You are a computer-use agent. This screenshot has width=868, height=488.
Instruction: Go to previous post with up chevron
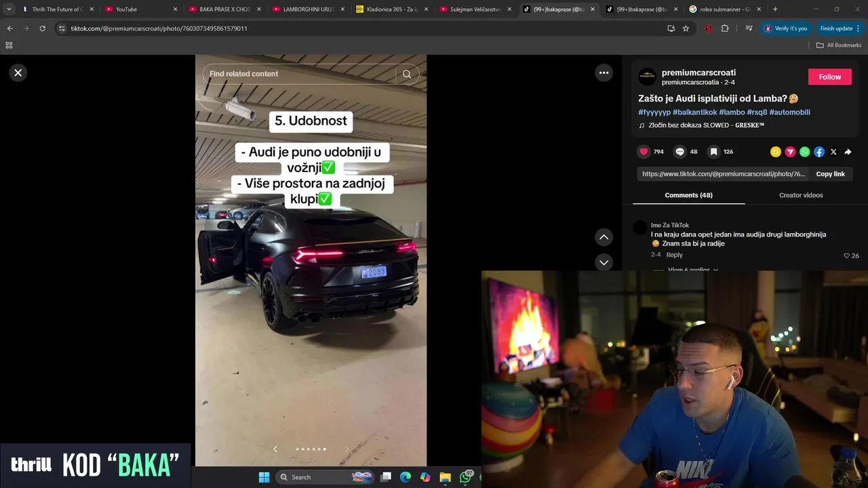pyautogui.click(x=604, y=237)
